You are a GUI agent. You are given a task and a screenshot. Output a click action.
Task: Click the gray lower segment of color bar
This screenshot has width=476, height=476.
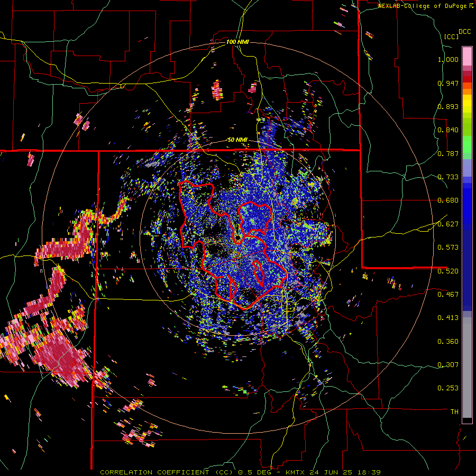(467, 368)
